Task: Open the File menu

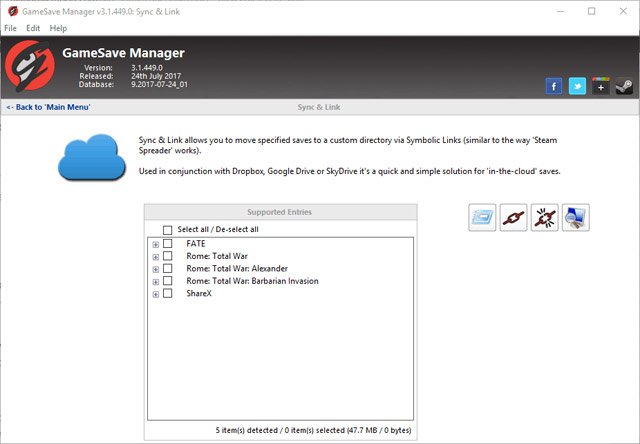Action: coord(11,28)
